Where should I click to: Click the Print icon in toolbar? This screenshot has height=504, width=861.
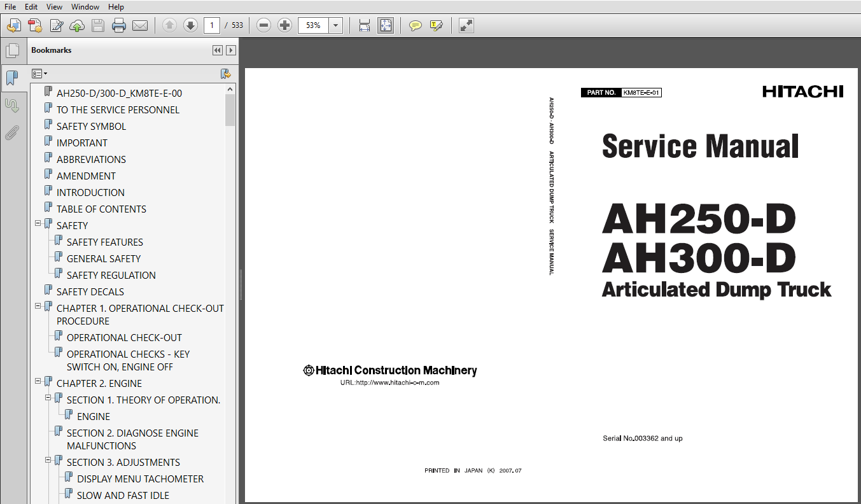click(119, 25)
